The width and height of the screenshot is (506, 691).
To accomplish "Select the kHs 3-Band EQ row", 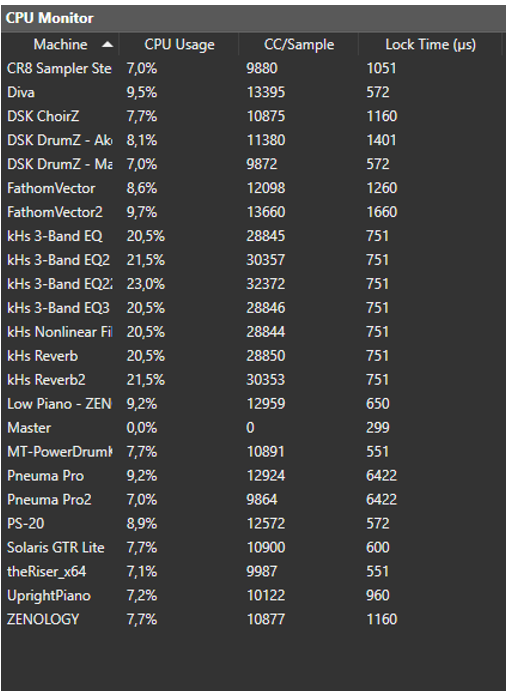I will [254, 236].
